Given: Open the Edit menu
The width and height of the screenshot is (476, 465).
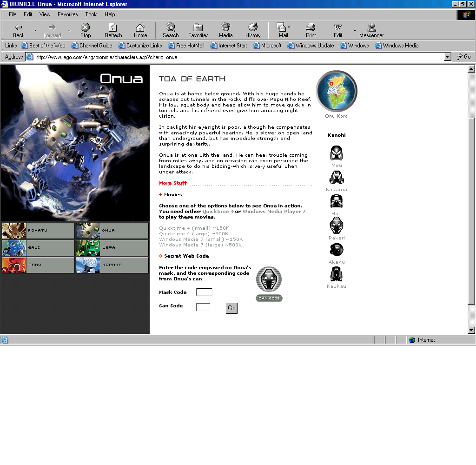Looking at the screenshot, I should click(28, 14).
